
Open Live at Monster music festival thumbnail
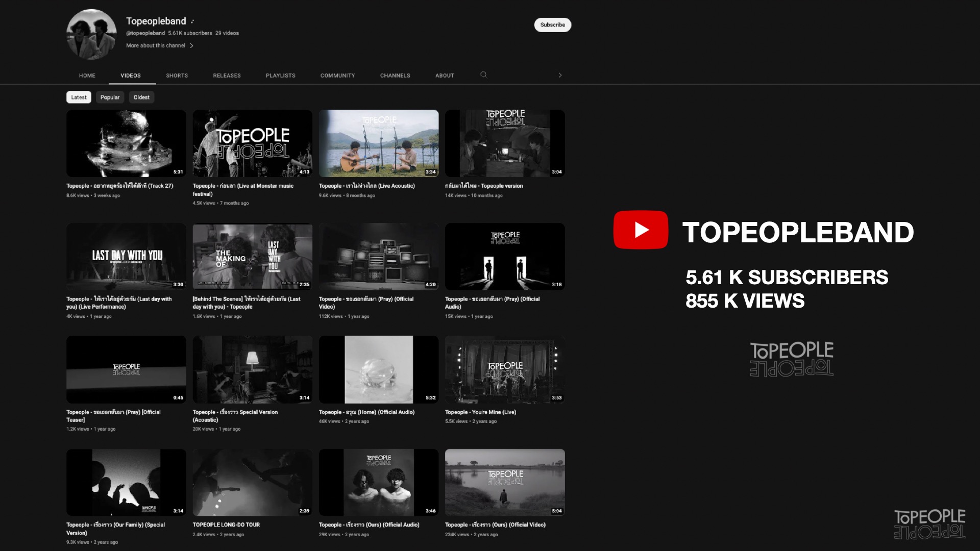click(252, 143)
